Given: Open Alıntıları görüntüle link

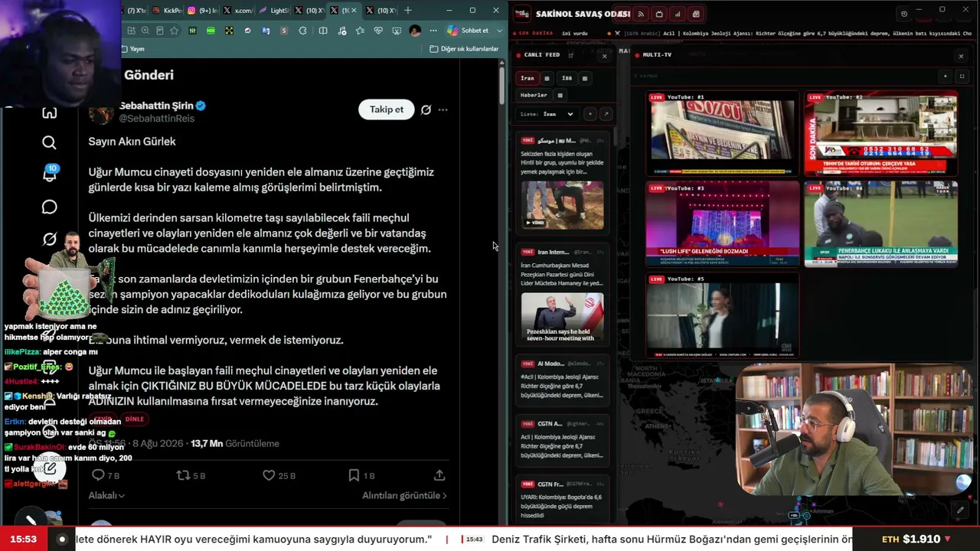Looking at the screenshot, I should [405, 495].
